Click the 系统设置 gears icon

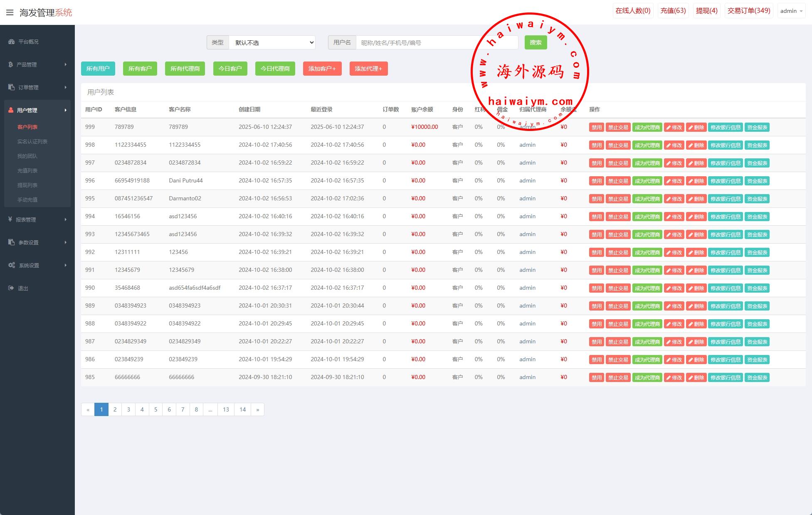(x=12, y=265)
